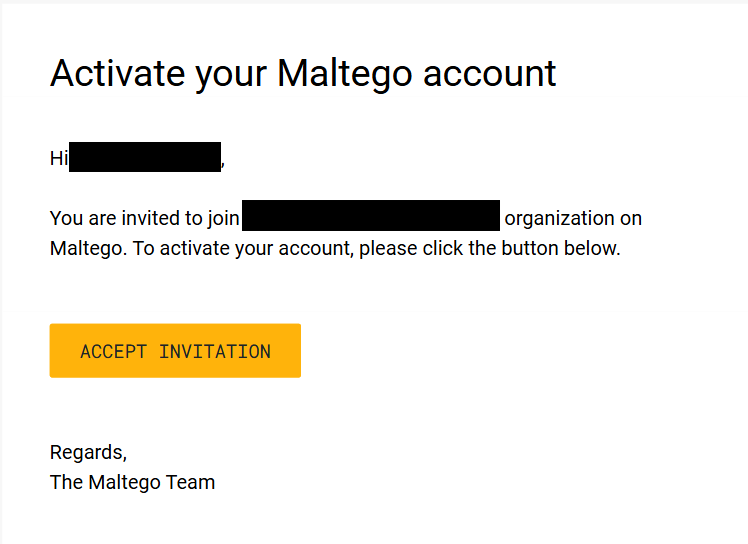Click the word "Team" in the signature
This screenshot has height=544, width=748.
190,482
